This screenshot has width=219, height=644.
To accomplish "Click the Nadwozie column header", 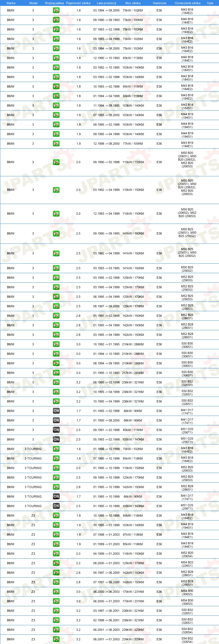I will point(160,3).
